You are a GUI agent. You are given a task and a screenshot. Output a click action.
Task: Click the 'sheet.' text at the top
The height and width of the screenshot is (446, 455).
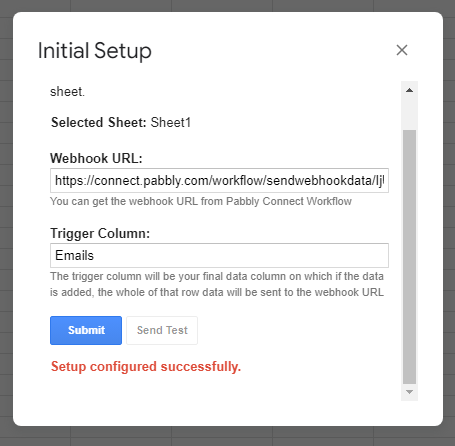click(67, 92)
